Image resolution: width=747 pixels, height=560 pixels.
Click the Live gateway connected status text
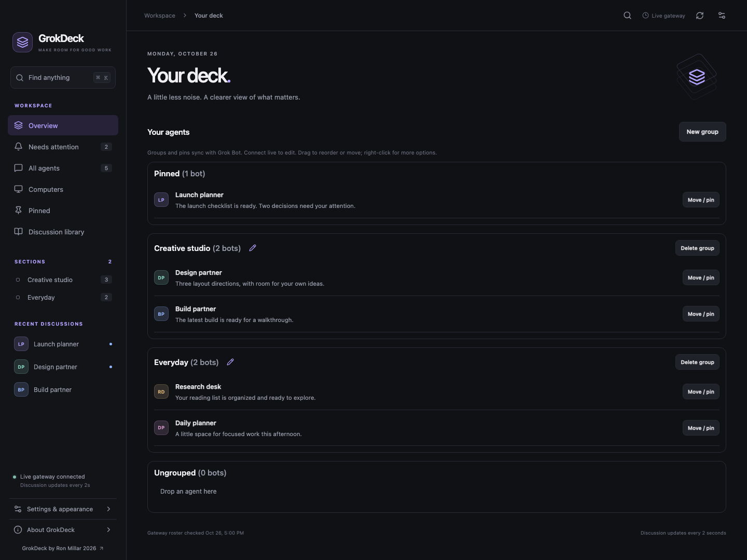click(52, 477)
